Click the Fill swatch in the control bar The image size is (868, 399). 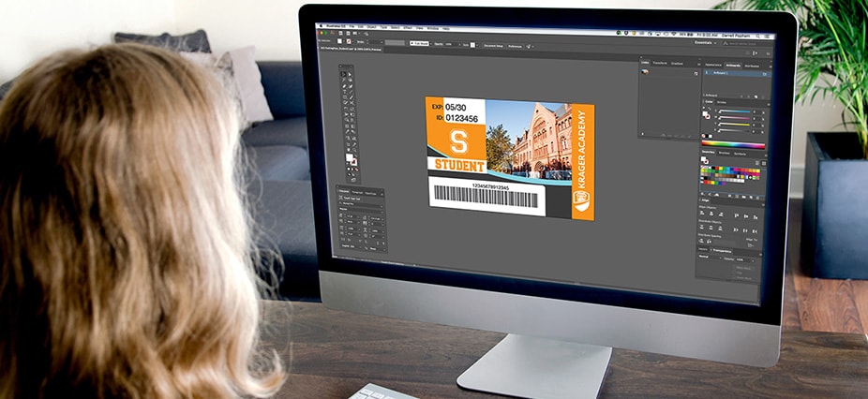point(339,41)
